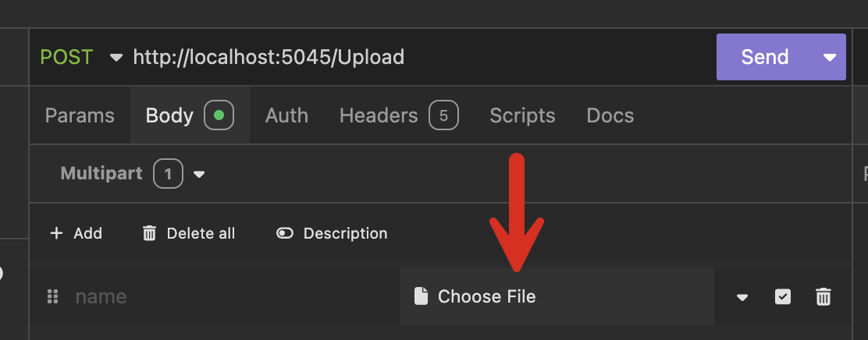Click the Headers count badge showing 5
This screenshot has width=868, height=340.
443,115
